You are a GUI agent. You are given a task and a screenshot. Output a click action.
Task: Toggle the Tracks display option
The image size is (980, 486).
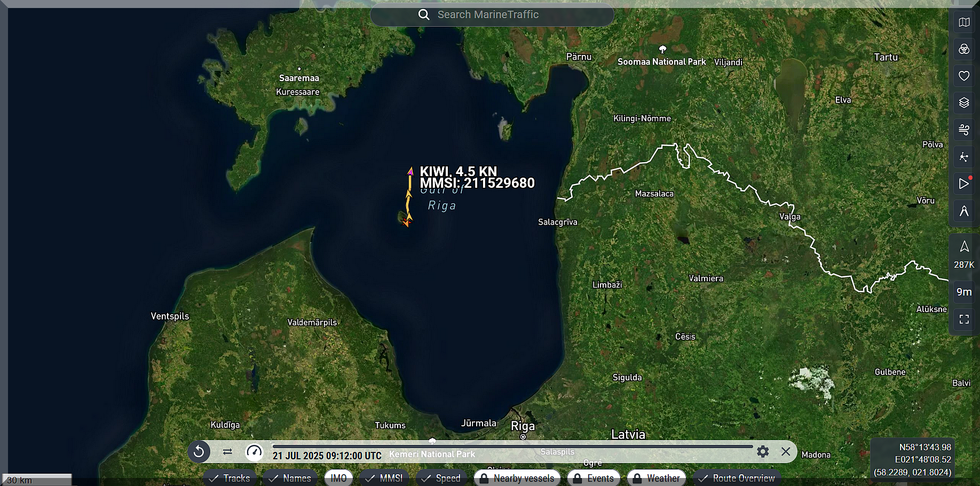pyautogui.click(x=230, y=478)
